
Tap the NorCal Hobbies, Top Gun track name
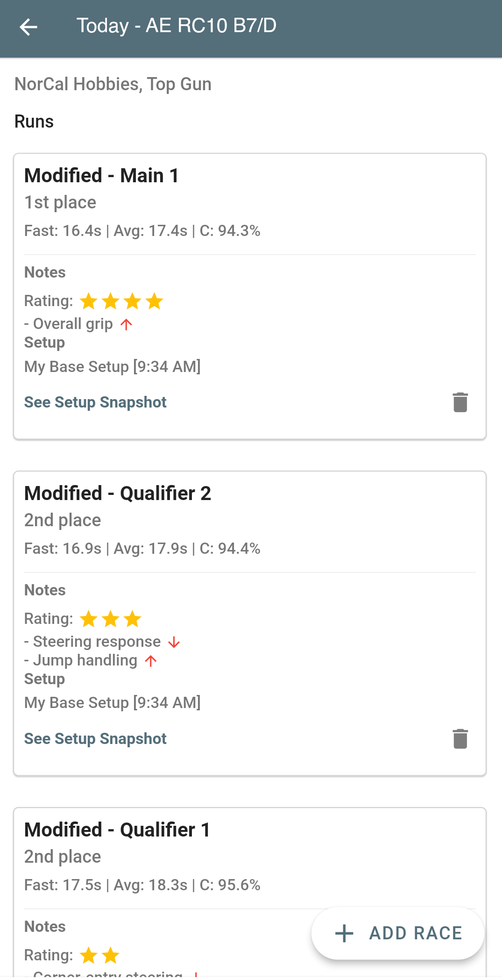tap(113, 84)
